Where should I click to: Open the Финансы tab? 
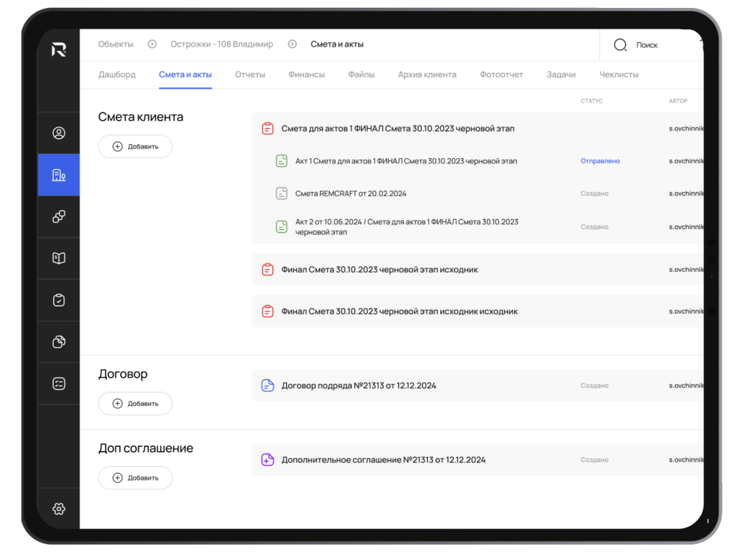306,74
